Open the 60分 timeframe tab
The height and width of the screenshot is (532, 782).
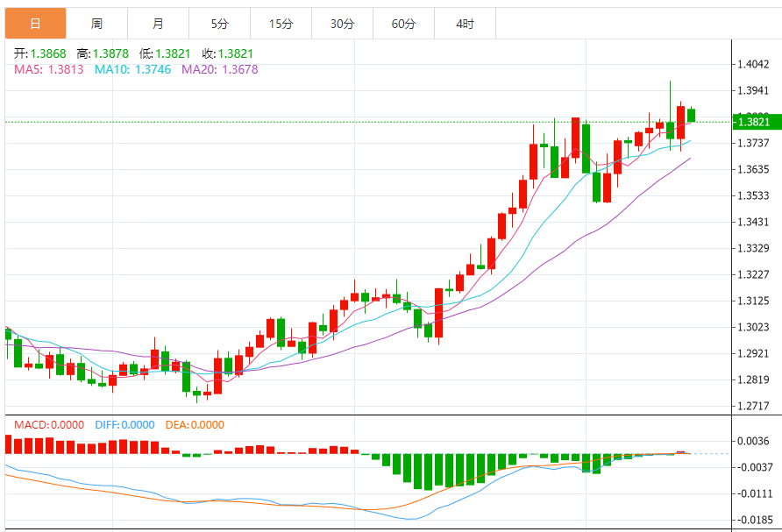click(403, 24)
